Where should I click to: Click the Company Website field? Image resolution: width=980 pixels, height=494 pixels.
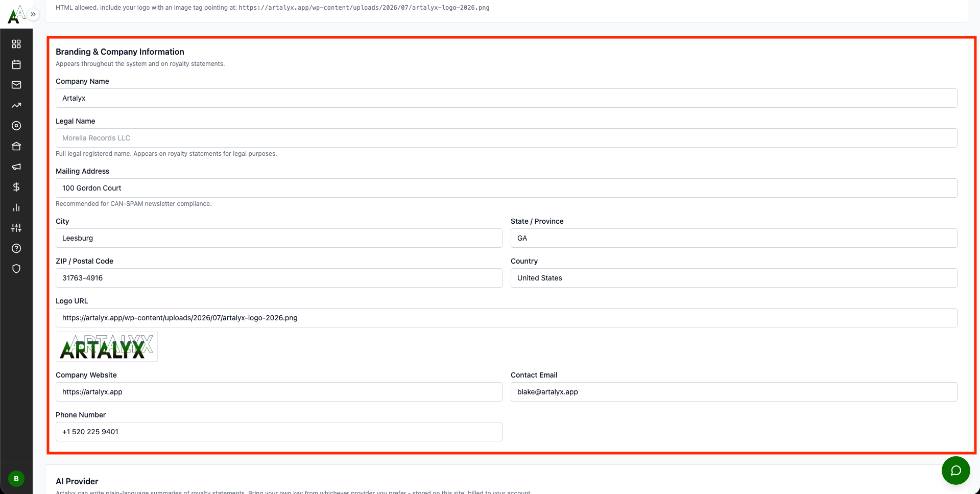coord(279,392)
